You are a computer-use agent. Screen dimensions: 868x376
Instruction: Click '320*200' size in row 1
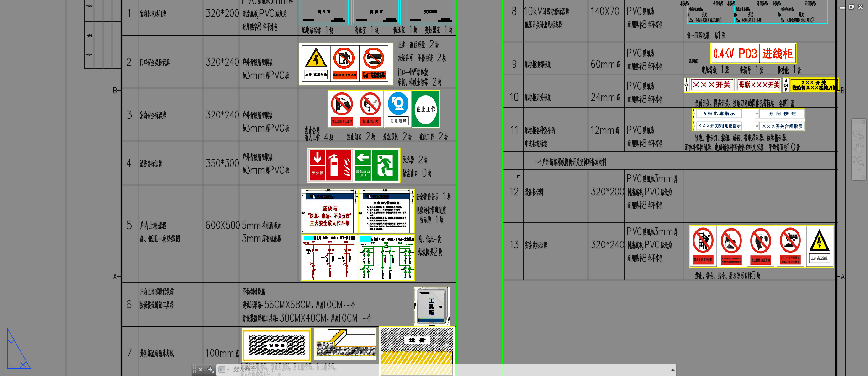222,14
